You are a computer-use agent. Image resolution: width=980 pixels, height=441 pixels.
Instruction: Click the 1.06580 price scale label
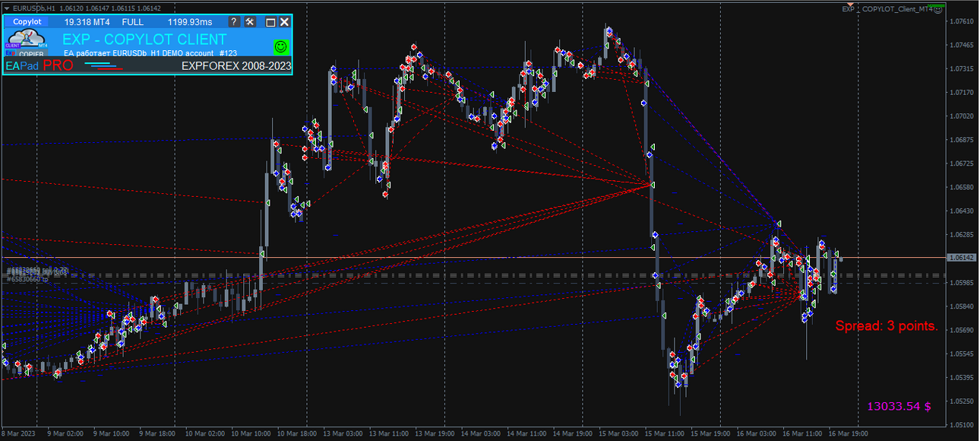coord(961,187)
